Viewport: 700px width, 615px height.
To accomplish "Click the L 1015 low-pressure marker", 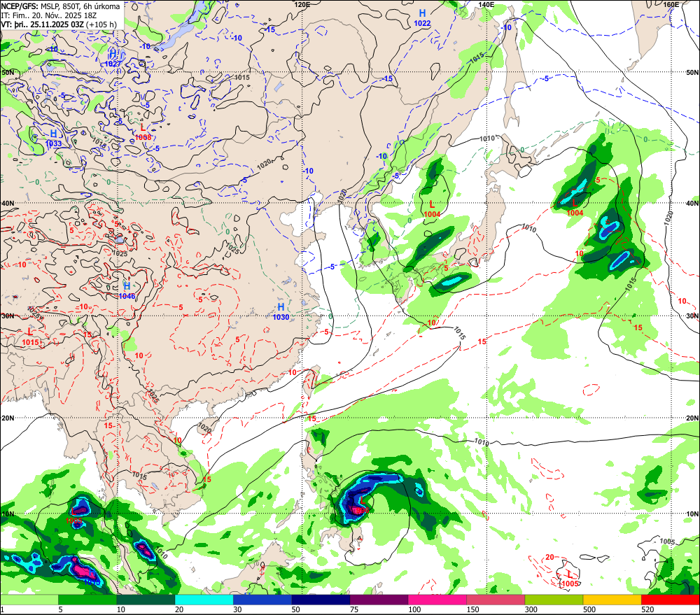I will (30, 337).
